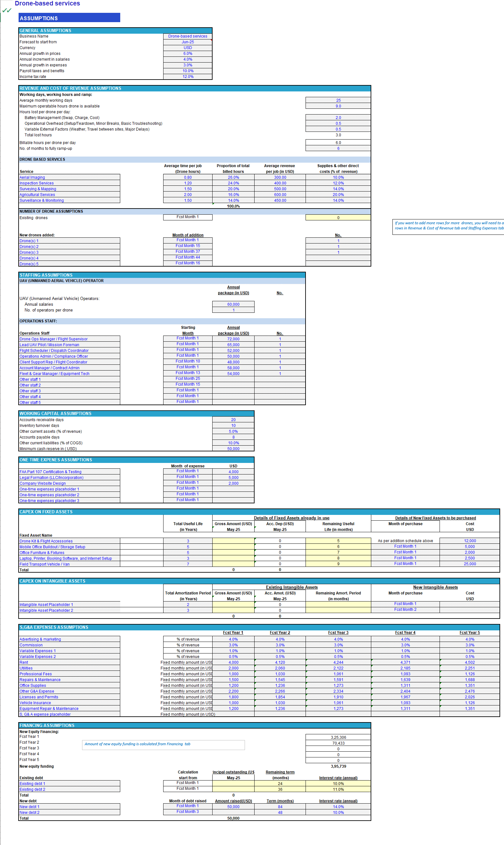Viewport: 504px width, 845px height.
Task: Select Agricultural Services supplies cost 20.0%
Action: pos(338,195)
